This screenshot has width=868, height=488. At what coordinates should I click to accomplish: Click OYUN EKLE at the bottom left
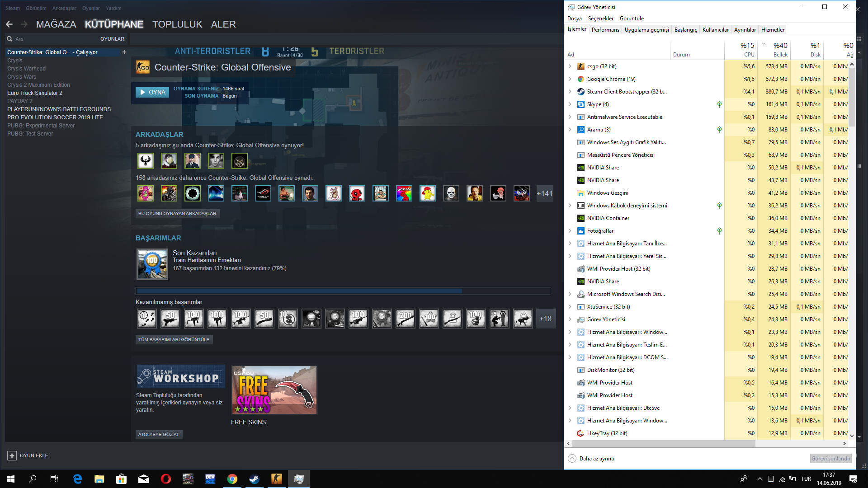pyautogui.click(x=28, y=455)
